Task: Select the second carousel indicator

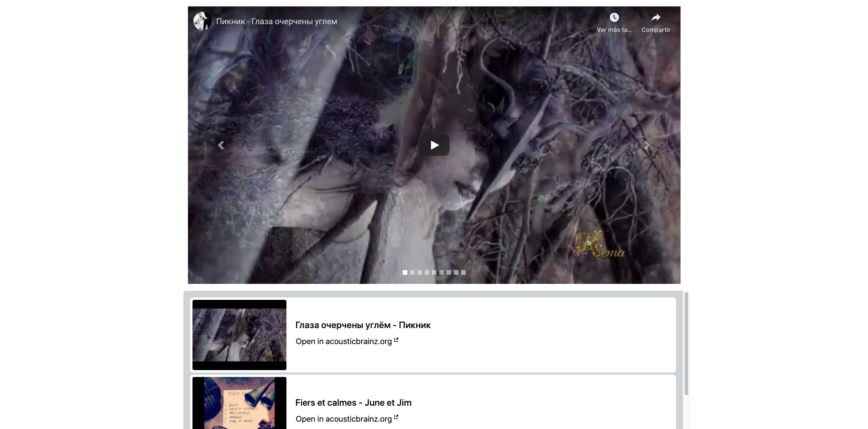Action: click(x=412, y=272)
